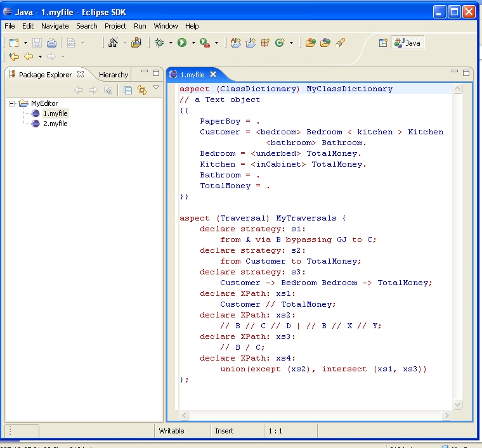482x448 pixels.
Task: Click Collapse All in Package Explorer
Action: [127, 90]
